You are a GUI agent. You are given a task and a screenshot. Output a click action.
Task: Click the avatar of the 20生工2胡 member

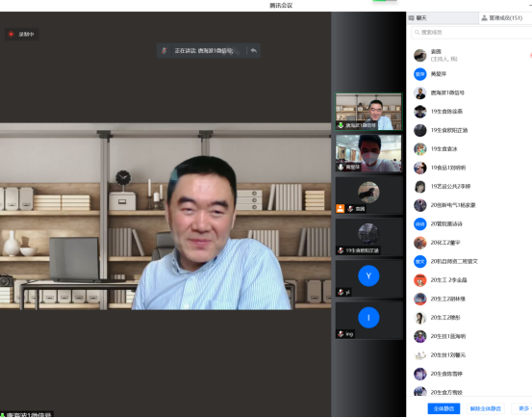420,299
